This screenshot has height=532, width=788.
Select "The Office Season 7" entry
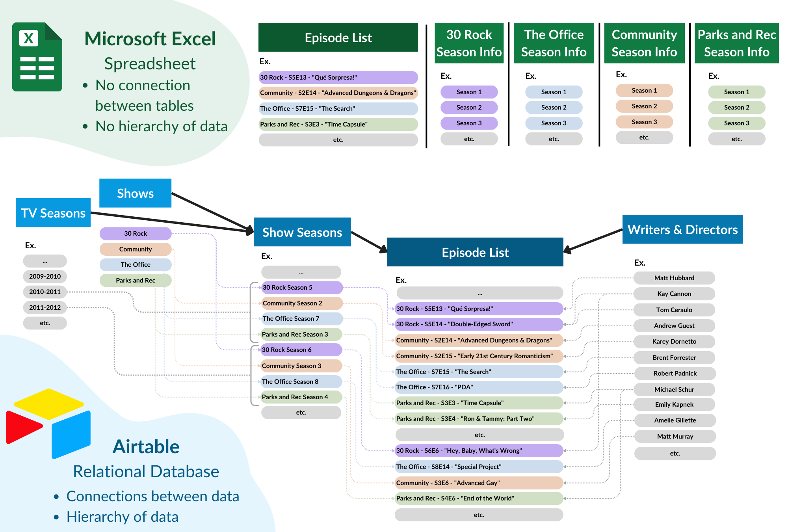(x=301, y=318)
